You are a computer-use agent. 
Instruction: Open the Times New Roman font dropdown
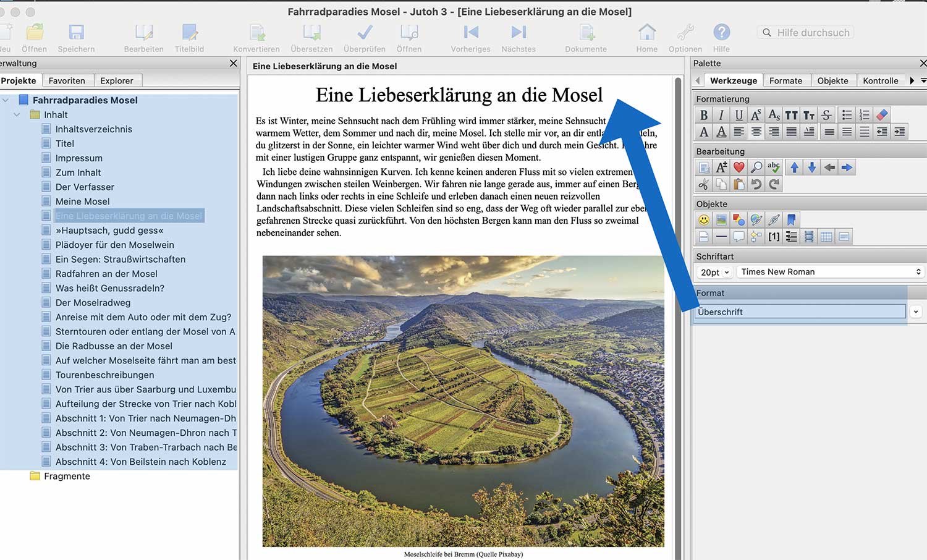coord(831,272)
